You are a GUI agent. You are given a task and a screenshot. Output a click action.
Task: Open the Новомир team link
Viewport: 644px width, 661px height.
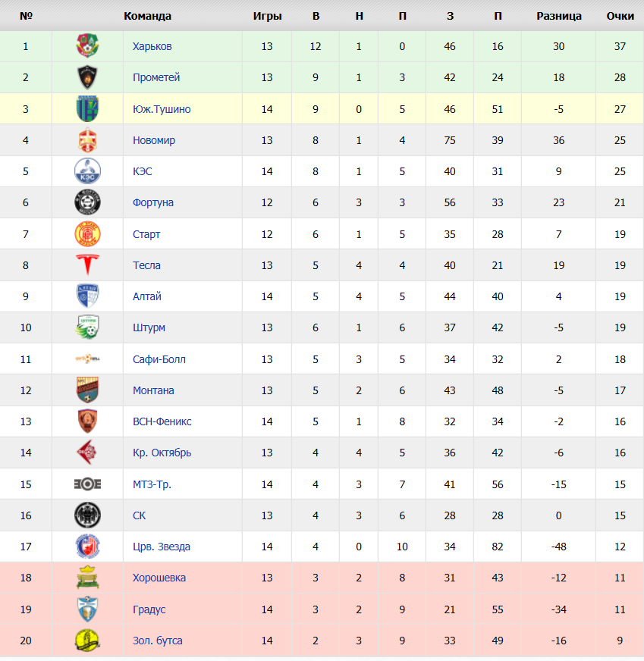tap(154, 140)
